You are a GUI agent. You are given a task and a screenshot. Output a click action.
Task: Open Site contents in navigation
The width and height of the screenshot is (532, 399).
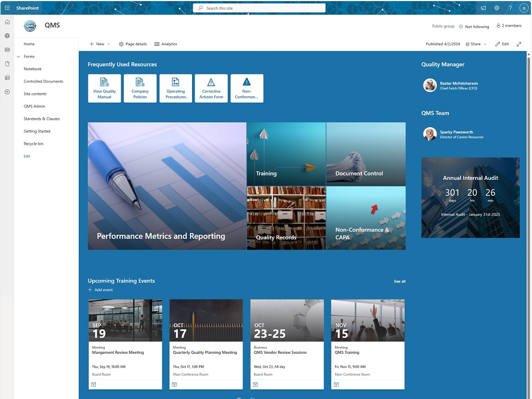[35, 94]
